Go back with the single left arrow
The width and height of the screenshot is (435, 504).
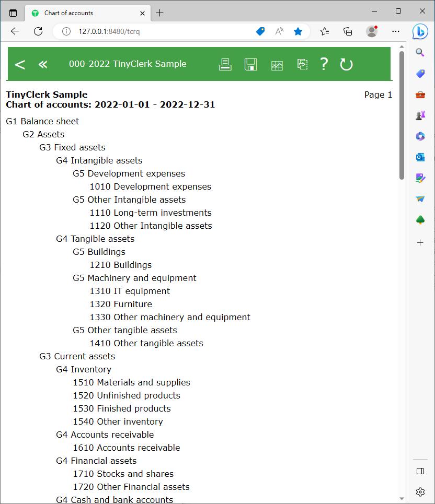20,64
